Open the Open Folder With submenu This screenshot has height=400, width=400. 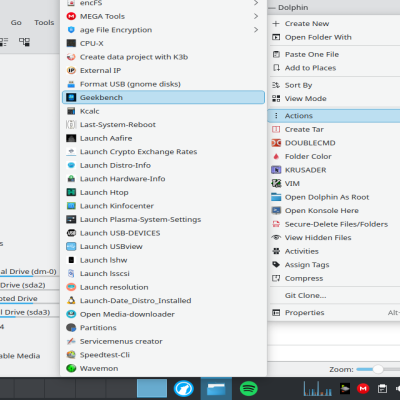pyautogui.click(x=334, y=37)
